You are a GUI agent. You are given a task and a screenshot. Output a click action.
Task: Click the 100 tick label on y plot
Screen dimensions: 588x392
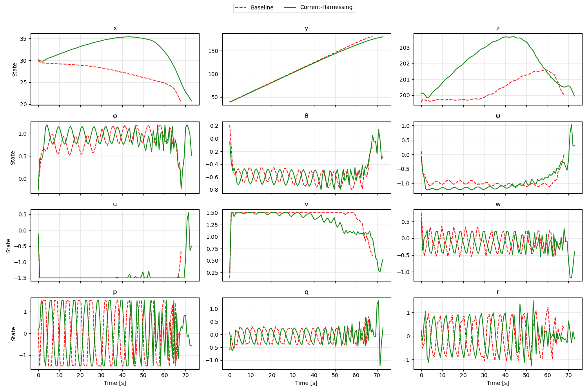pos(214,74)
